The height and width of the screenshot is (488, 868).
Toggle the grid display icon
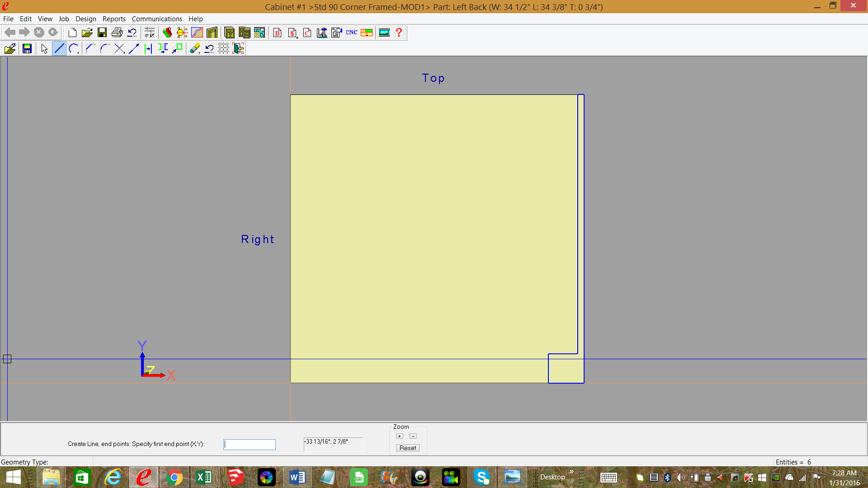point(223,48)
